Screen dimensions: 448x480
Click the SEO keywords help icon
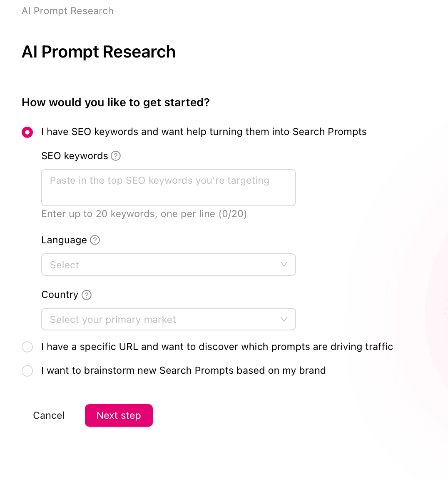coord(116,156)
